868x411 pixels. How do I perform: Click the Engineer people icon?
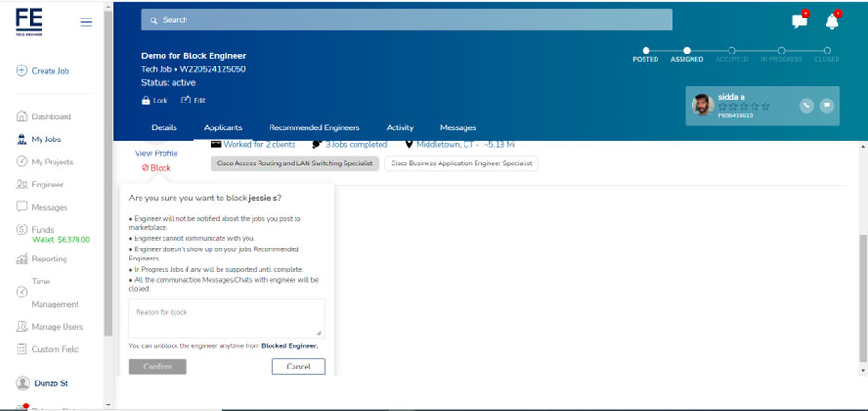(x=21, y=185)
